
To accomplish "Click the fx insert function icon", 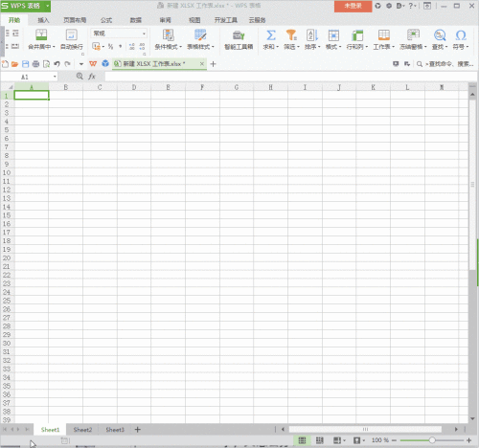I will [x=92, y=77].
